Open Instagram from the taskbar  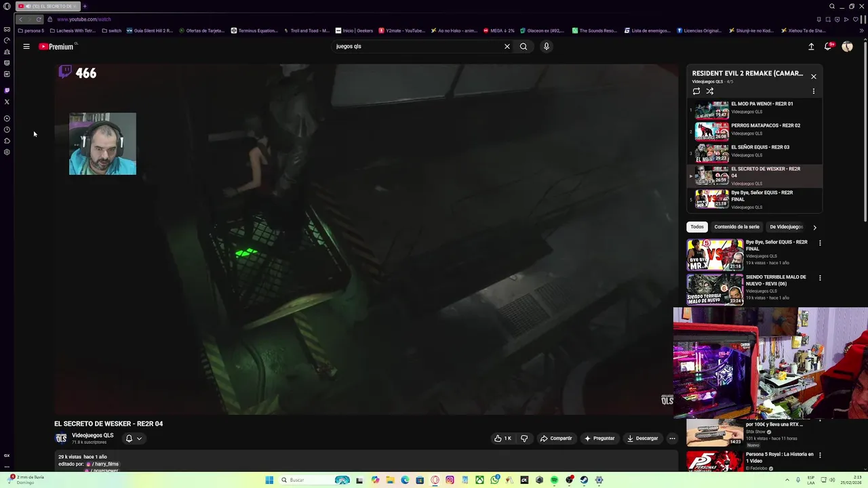coord(450,480)
